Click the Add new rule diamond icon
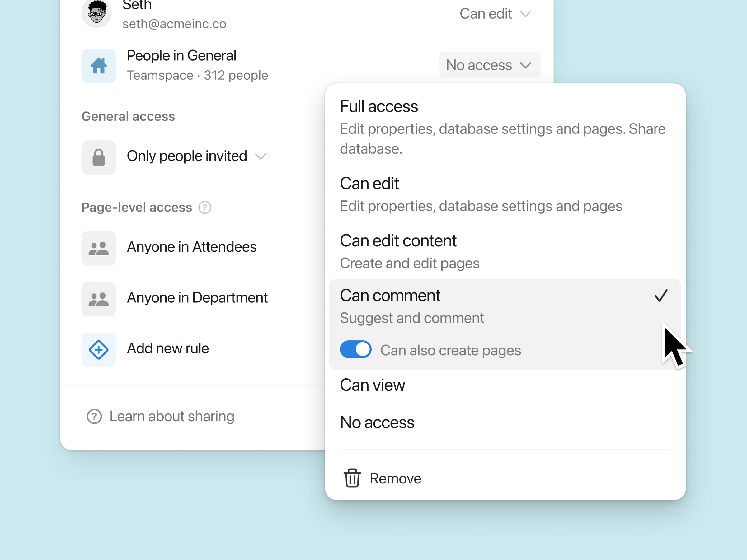 (x=98, y=350)
